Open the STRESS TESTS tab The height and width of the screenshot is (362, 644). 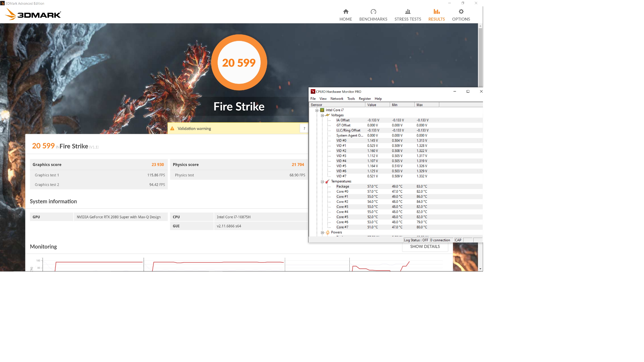pyautogui.click(x=408, y=15)
